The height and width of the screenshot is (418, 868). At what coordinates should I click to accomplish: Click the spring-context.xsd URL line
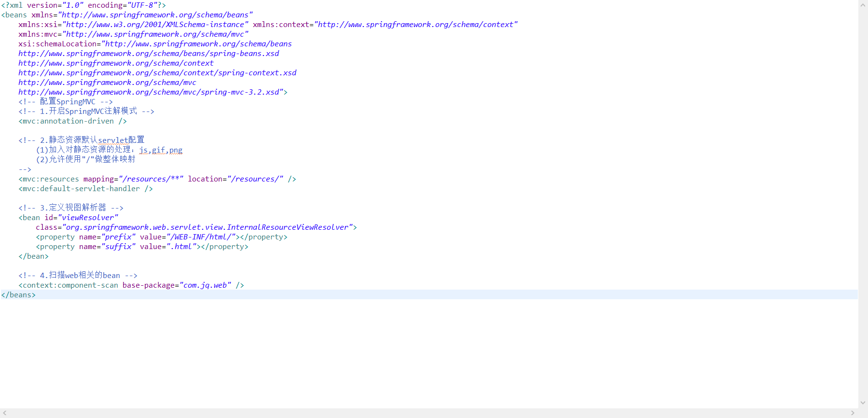click(x=157, y=73)
